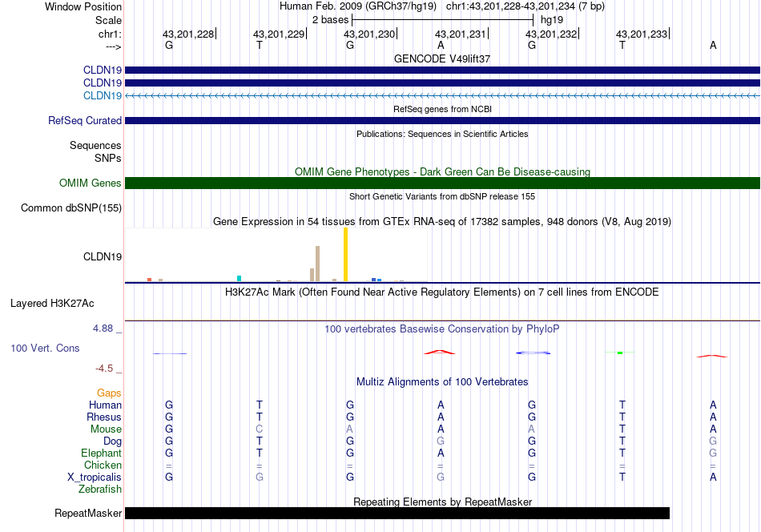Click the light-blue CLDN19 intron arrows label
761x532 pixels.
tap(103, 95)
